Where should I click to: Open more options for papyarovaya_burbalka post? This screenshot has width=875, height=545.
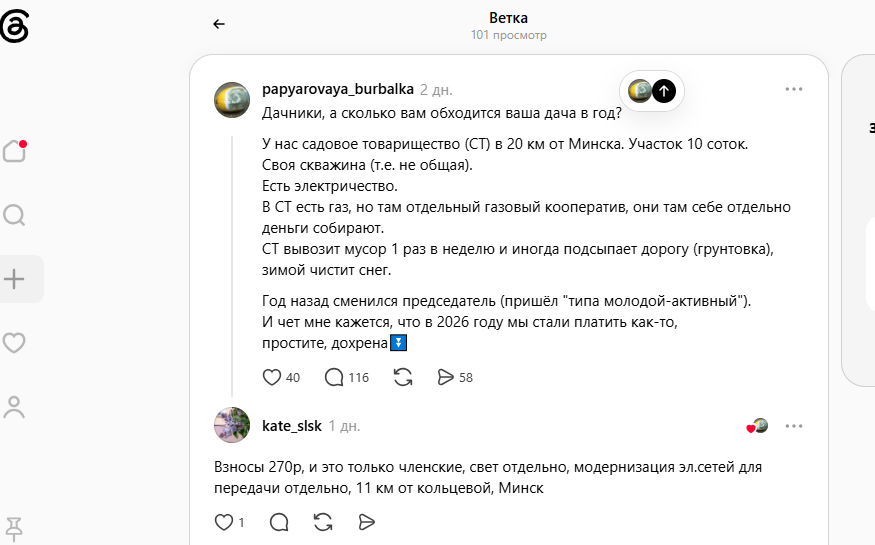[794, 89]
